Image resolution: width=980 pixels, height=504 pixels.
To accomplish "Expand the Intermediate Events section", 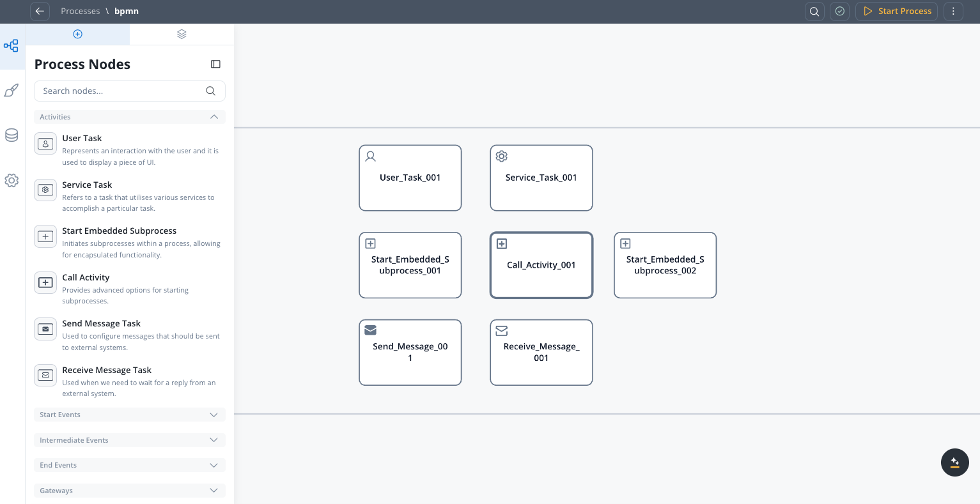I will (214, 440).
